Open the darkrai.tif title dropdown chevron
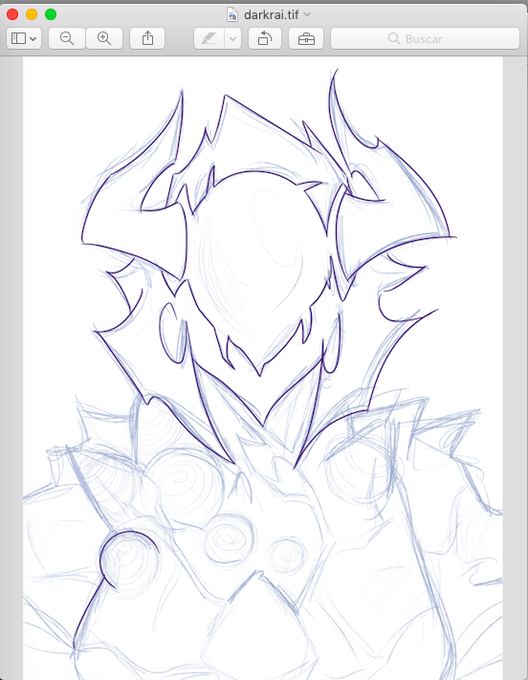This screenshot has width=528, height=680. click(x=307, y=14)
